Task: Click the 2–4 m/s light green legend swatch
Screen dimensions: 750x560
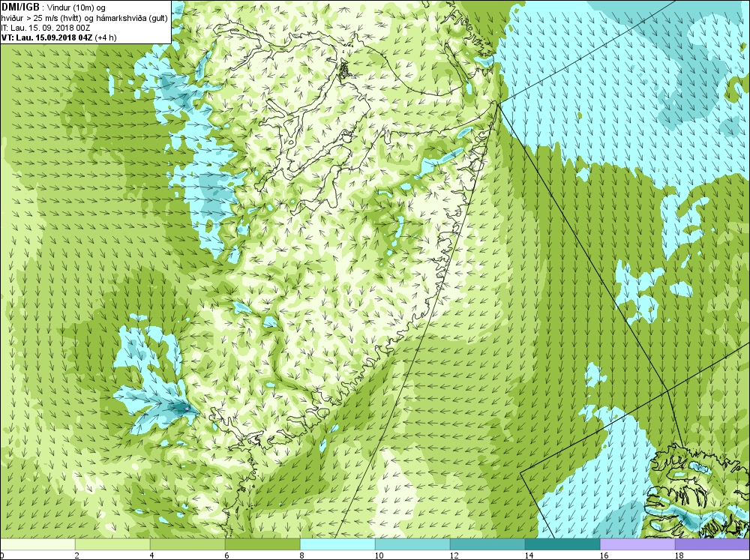Action: click(113, 544)
